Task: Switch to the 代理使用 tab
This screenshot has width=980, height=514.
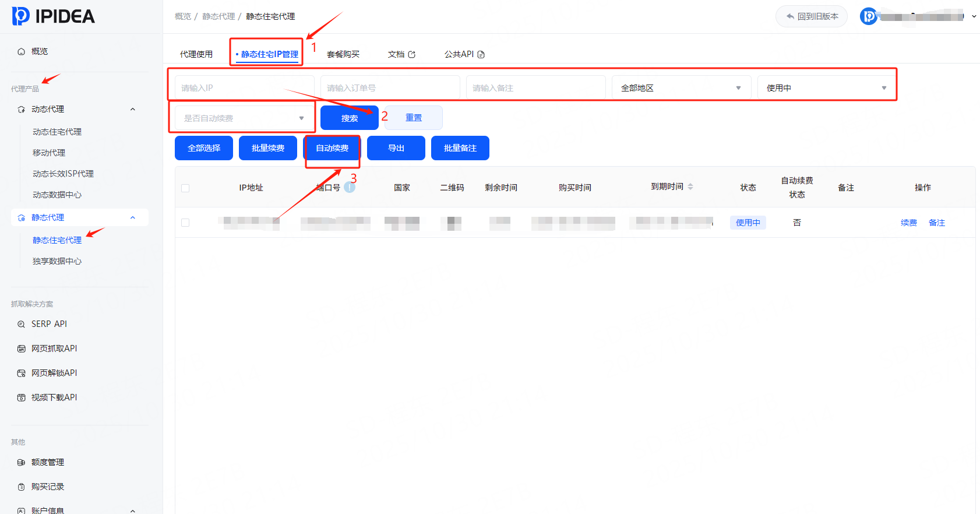Action: click(196, 54)
